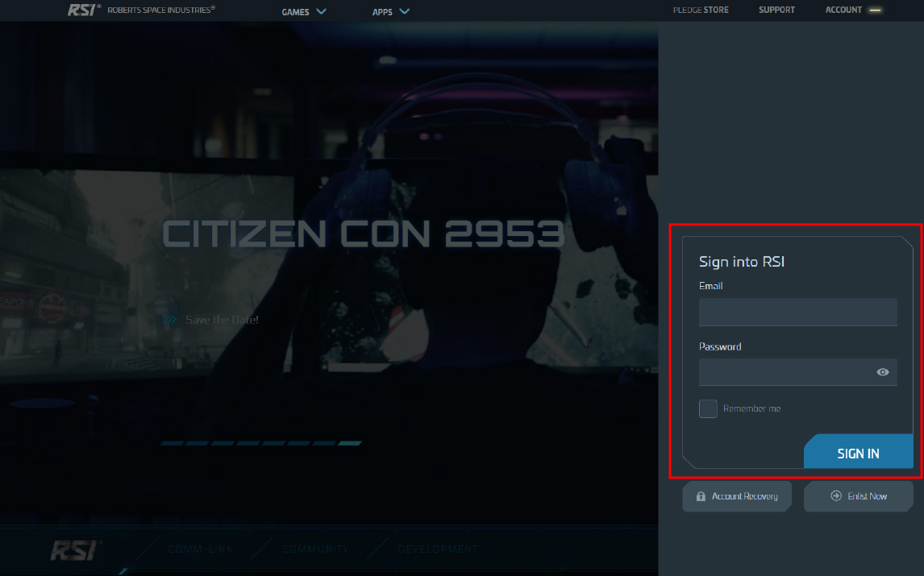
Task: Click the lock icon on Account Recovery
Action: point(701,496)
